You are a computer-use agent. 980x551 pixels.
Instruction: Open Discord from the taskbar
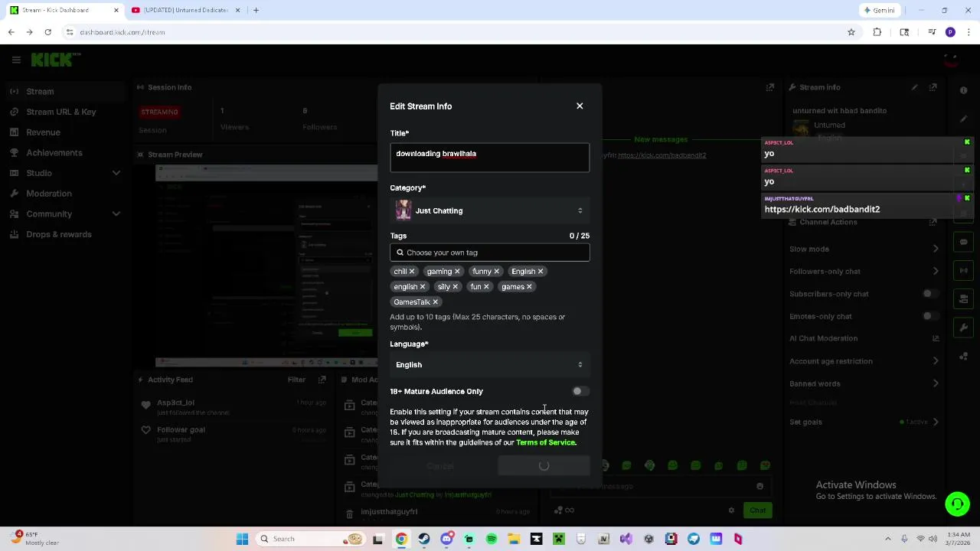click(x=447, y=539)
